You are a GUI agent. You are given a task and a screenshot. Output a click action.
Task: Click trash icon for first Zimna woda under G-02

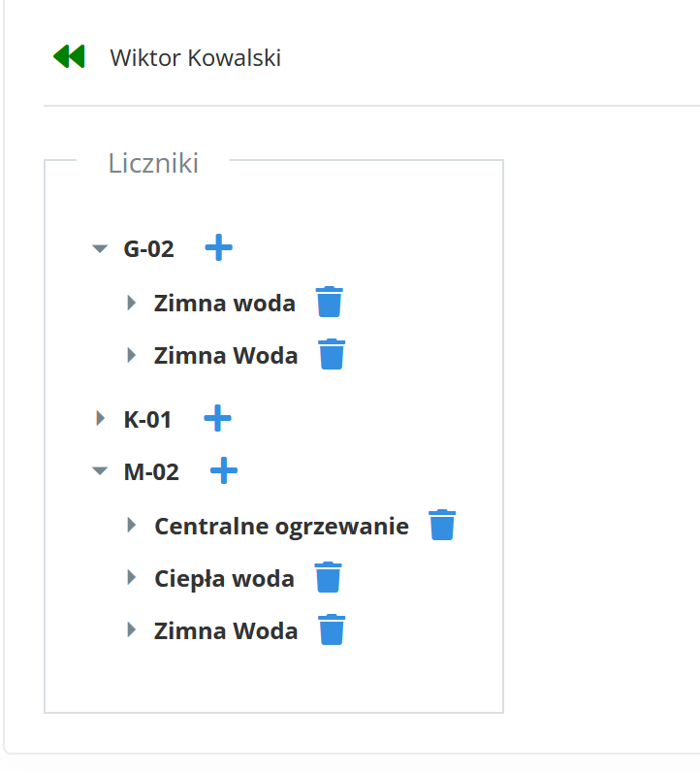pyautogui.click(x=329, y=302)
